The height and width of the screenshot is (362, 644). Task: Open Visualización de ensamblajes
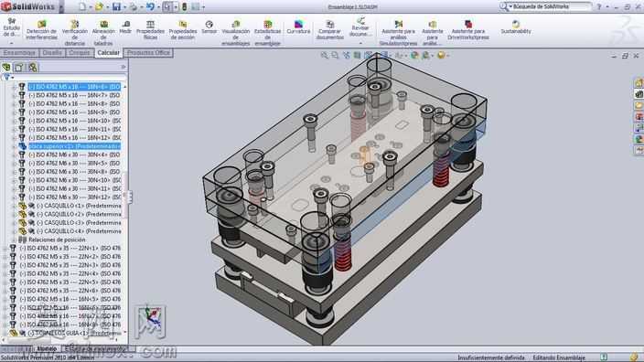point(235,32)
